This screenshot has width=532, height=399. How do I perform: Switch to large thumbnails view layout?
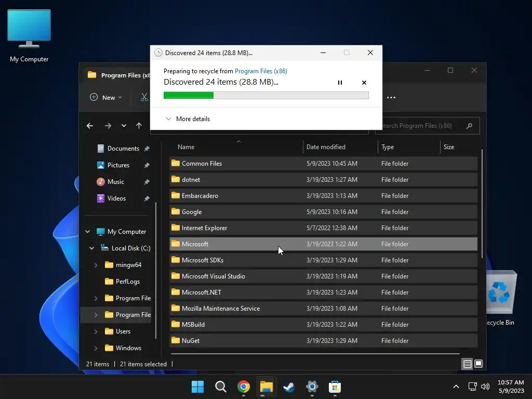tap(478, 364)
